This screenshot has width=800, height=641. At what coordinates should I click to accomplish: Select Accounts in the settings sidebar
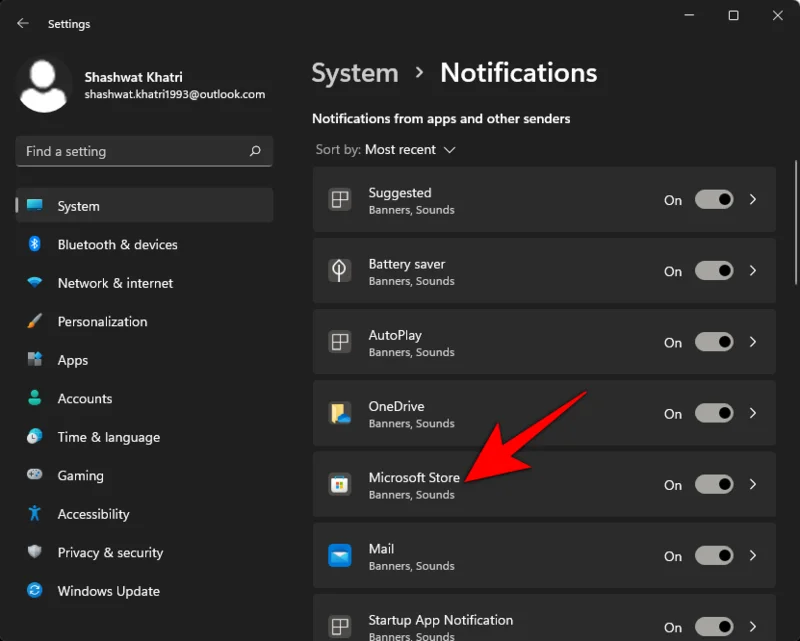[x=84, y=398]
